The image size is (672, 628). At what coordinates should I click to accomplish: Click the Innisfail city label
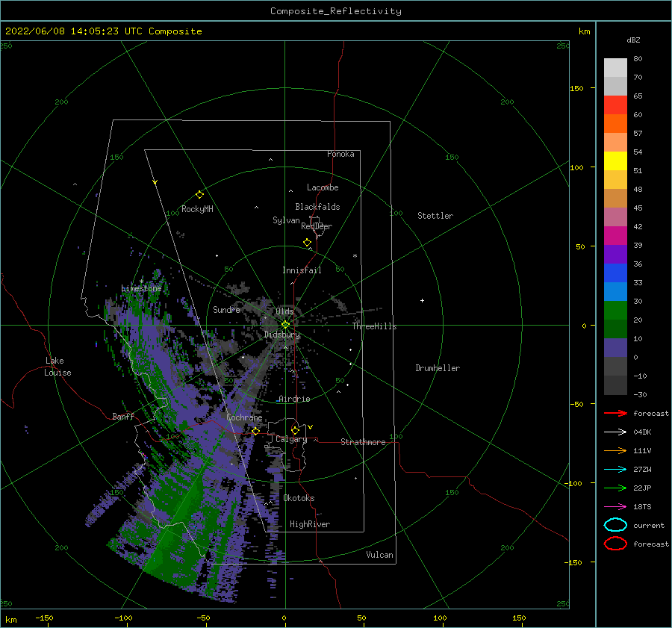(302, 270)
